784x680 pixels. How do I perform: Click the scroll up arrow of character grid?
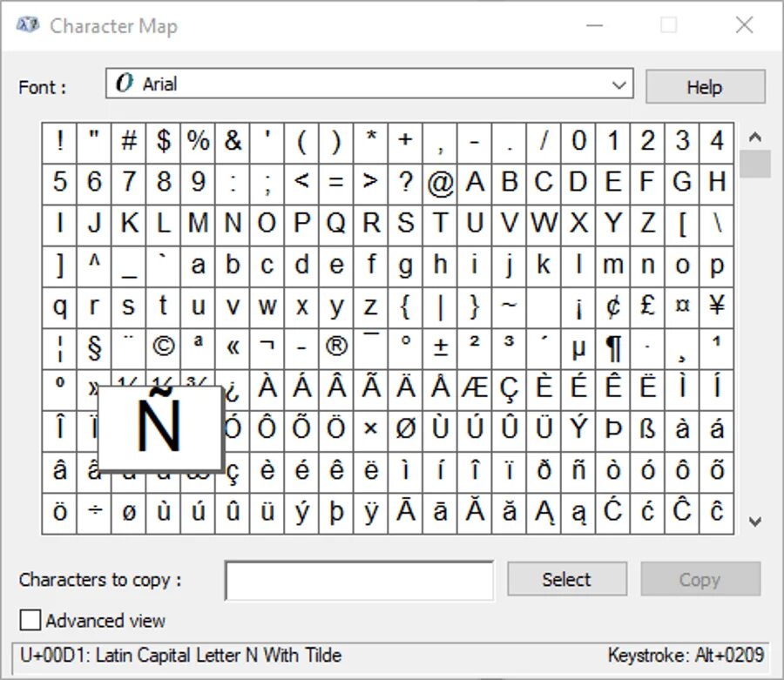pos(755,137)
